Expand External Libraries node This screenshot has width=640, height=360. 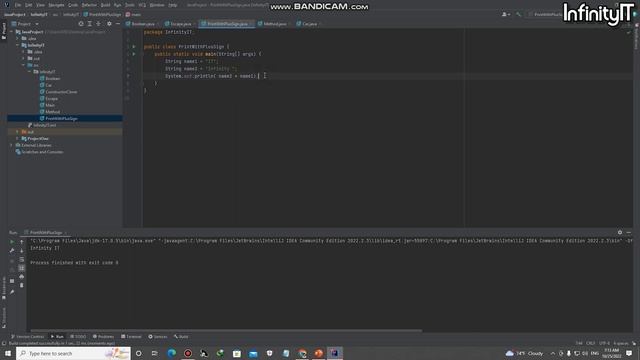click(12, 145)
